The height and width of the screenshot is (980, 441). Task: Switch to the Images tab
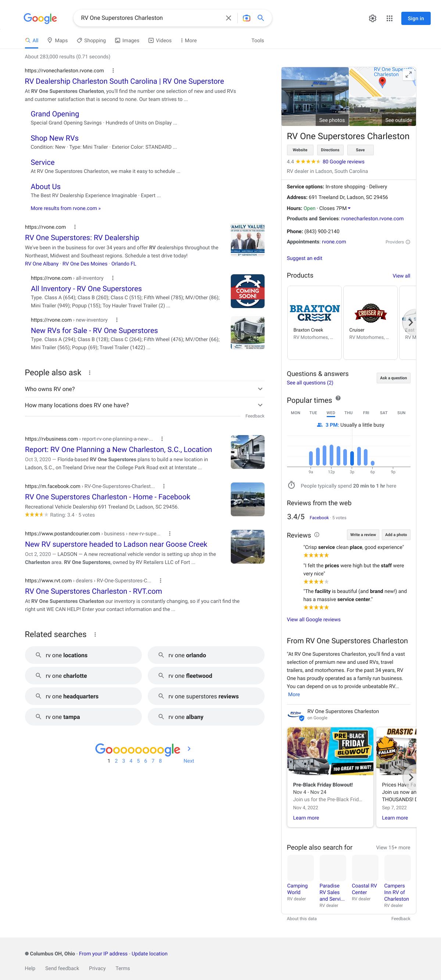(x=127, y=40)
